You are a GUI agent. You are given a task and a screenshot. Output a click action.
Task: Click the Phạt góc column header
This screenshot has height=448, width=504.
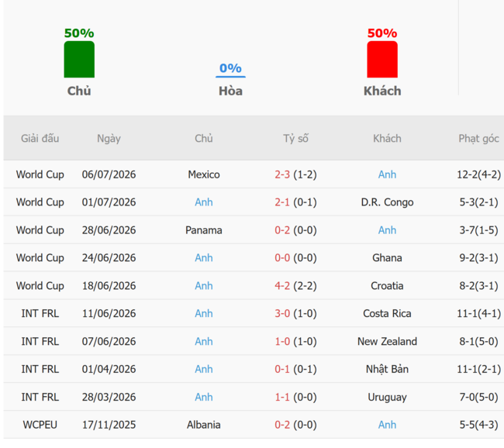pyautogui.click(x=478, y=139)
